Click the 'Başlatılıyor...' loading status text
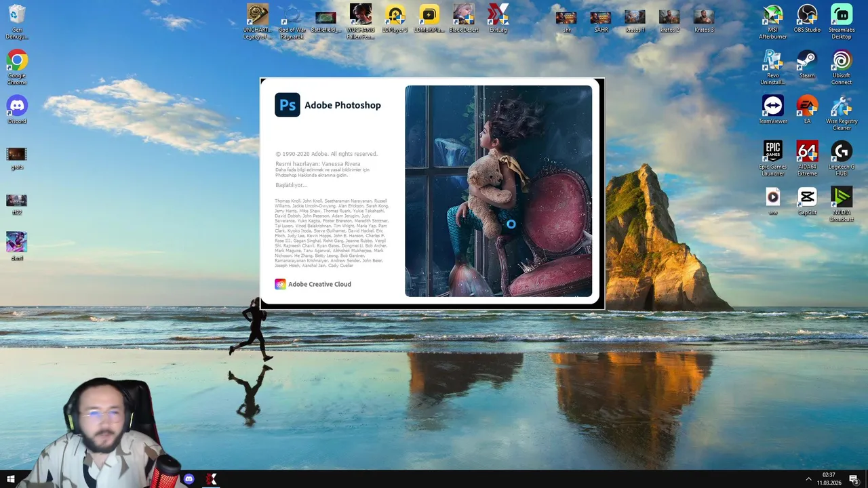This screenshot has width=868, height=488. click(x=292, y=185)
